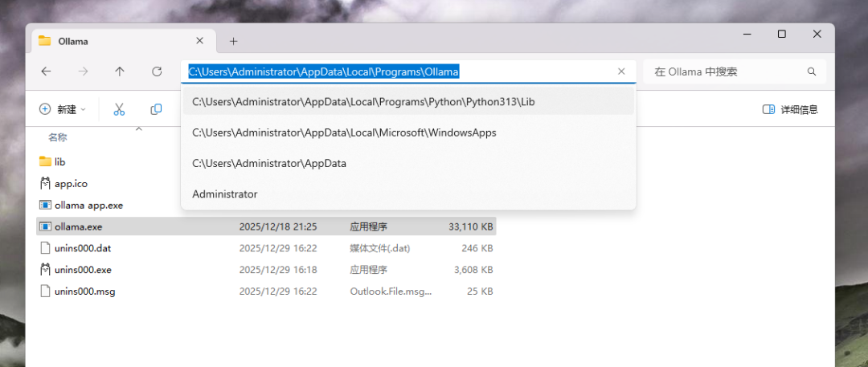Click ollama.exe type 应用程序 cell
The width and height of the screenshot is (868, 367).
(x=368, y=226)
